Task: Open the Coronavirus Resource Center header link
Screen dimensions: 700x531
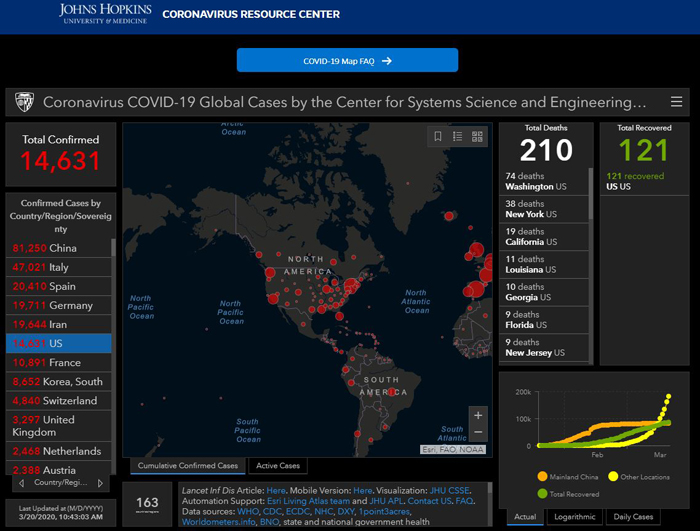Action: point(251,14)
